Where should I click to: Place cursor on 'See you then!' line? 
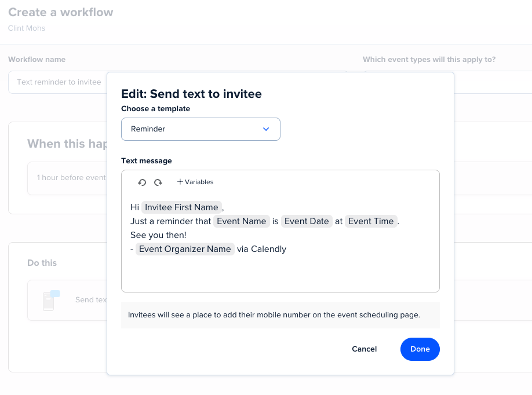tap(158, 235)
